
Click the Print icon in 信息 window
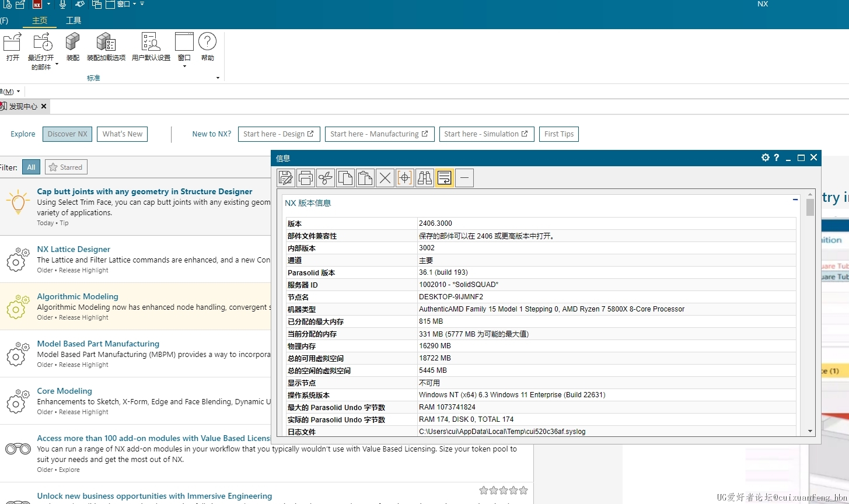[306, 178]
